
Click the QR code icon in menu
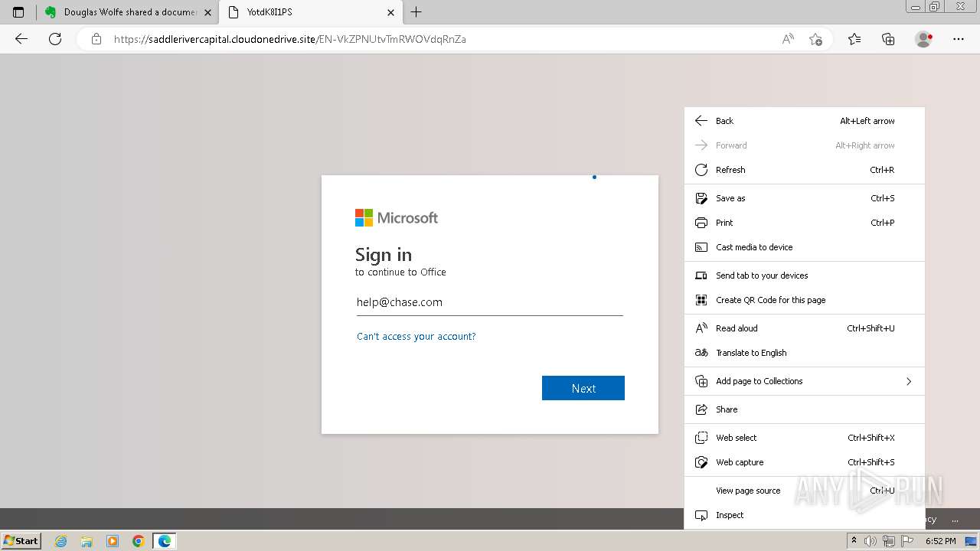click(x=701, y=300)
